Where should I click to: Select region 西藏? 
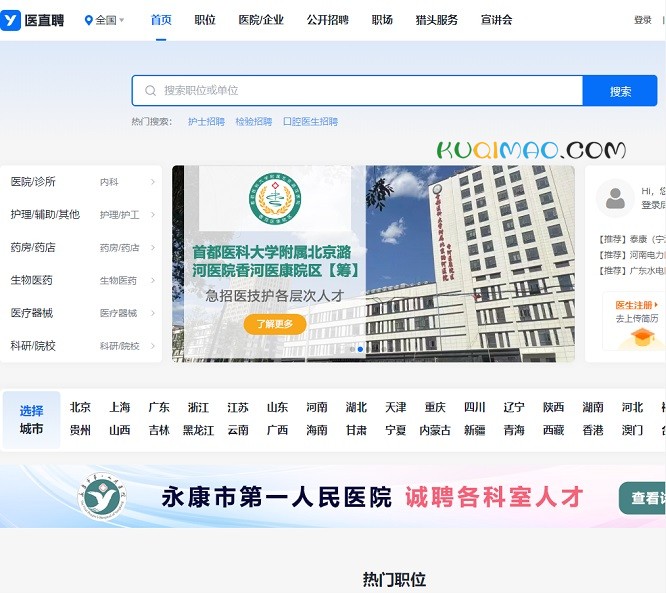coord(553,430)
